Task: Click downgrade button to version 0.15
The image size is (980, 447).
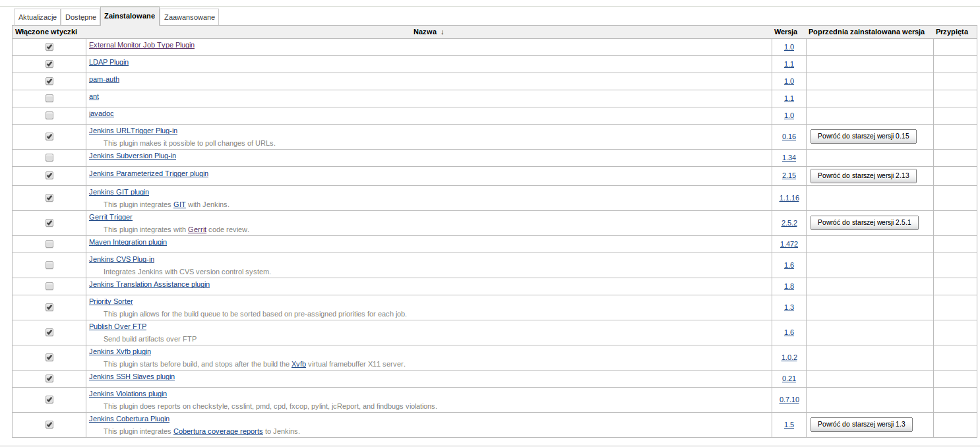Action: [863, 136]
